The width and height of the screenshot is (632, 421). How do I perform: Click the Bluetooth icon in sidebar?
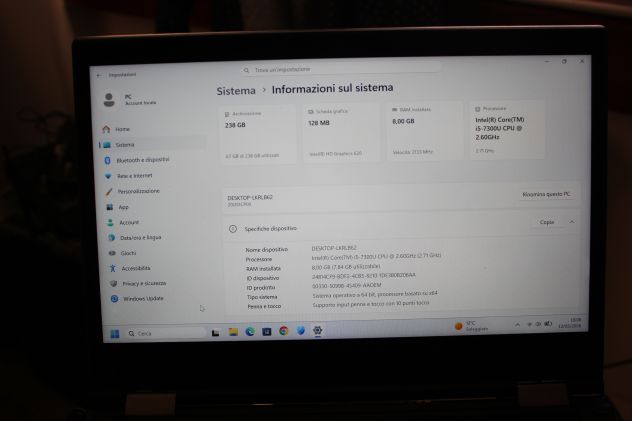(107, 160)
